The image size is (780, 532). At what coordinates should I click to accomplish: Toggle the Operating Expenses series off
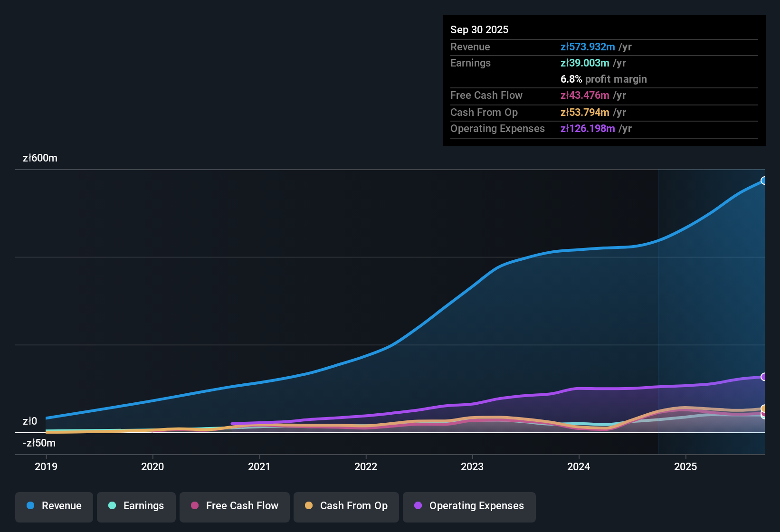pos(469,506)
